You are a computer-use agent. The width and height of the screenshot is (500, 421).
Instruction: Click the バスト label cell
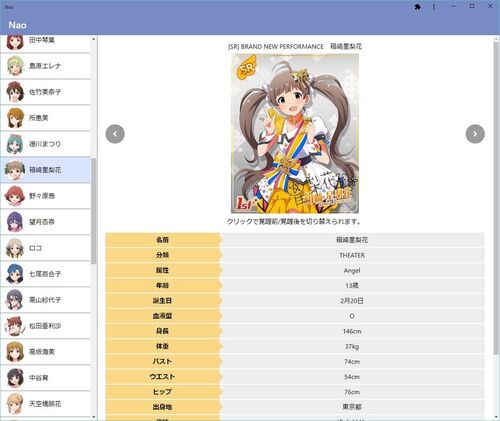pos(163,361)
